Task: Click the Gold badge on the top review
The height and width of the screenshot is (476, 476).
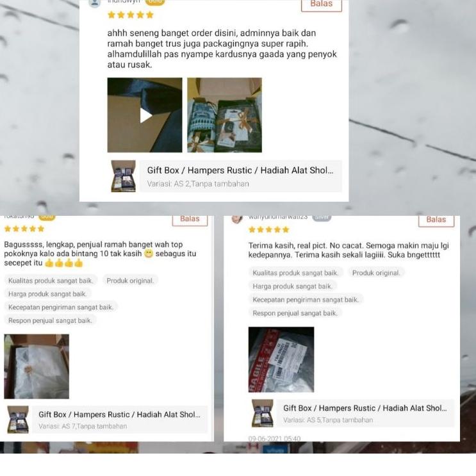Action: click(155, 2)
